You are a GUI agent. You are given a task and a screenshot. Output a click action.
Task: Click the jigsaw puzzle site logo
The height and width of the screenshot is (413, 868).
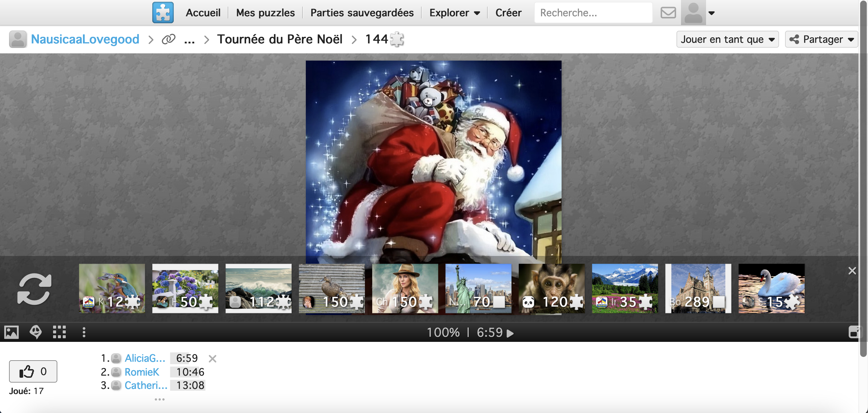click(x=163, y=12)
